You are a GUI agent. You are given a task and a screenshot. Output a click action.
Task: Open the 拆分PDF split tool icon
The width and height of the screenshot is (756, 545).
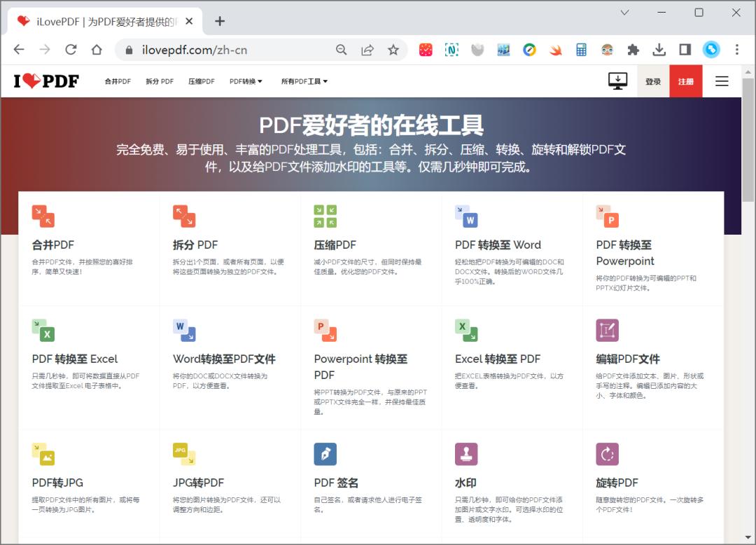pos(184,216)
